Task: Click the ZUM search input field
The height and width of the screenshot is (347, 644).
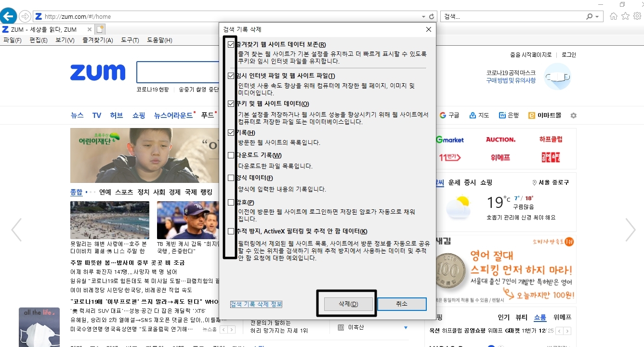Action: [178, 73]
